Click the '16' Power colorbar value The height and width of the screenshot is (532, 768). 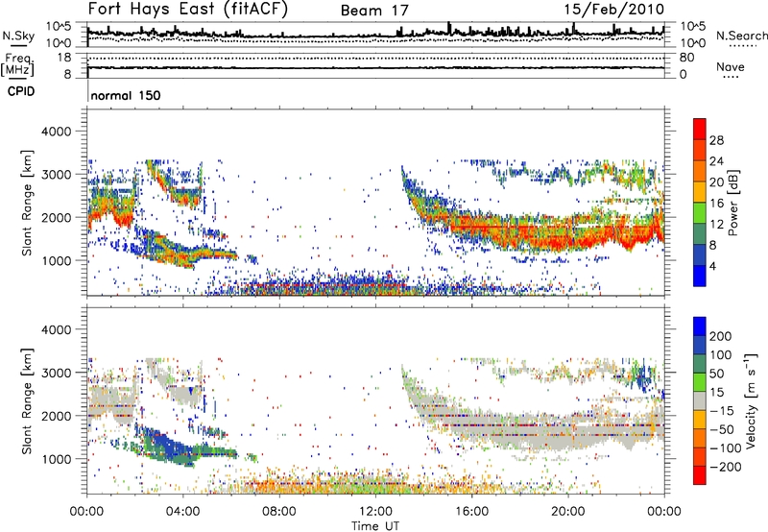coord(716,204)
